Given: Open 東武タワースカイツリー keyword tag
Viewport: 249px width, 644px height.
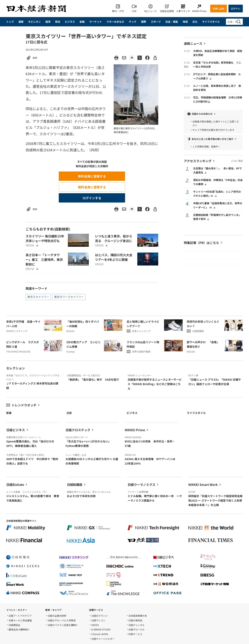Looking at the screenshot, I should click(69, 297).
